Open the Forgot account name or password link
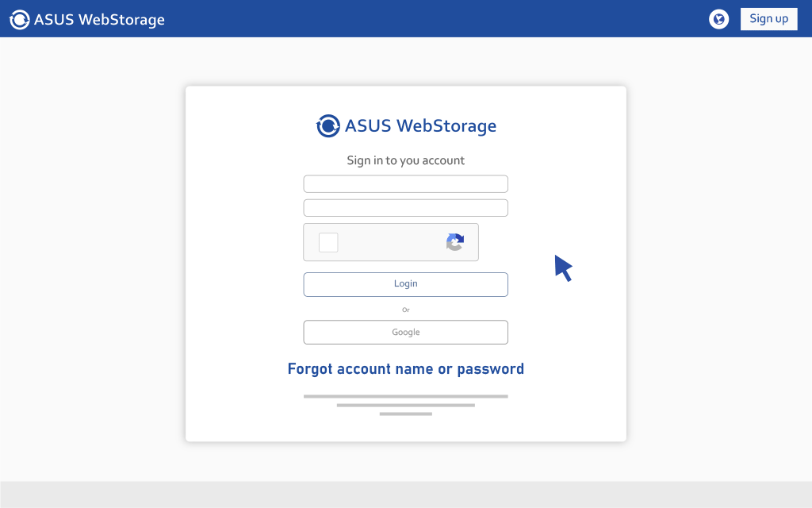The width and height of the screenshot is (812, 508). (x=405, y=368)
